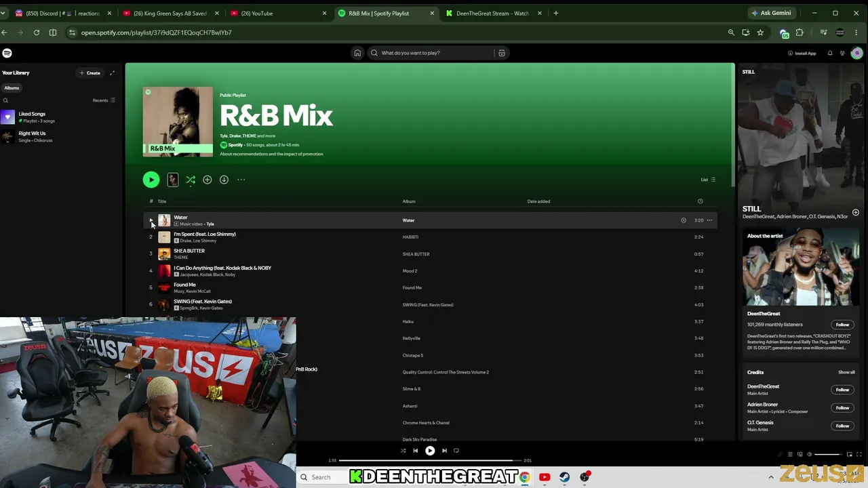Skip to next track in player

tap(444, 451)
